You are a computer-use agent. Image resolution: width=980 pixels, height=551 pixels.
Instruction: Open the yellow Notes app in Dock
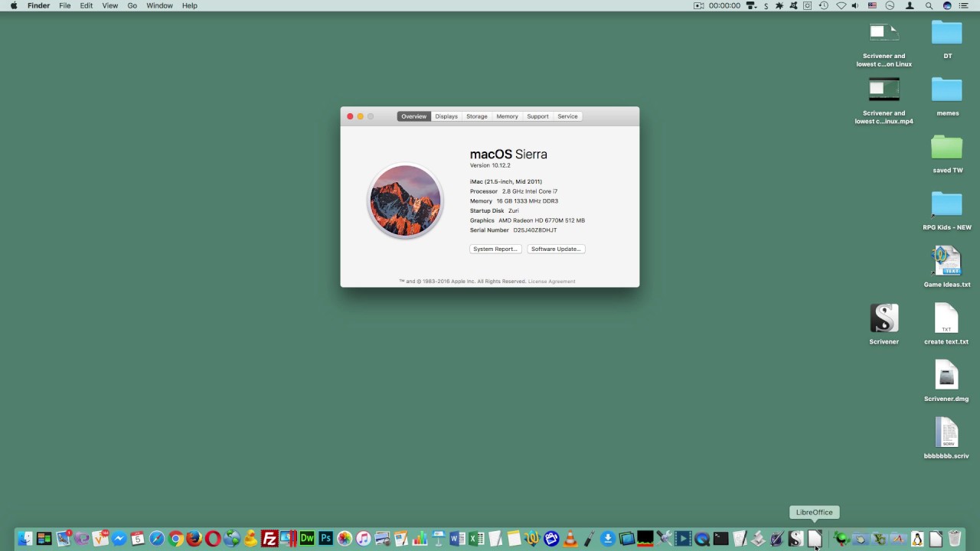[513, 539]
